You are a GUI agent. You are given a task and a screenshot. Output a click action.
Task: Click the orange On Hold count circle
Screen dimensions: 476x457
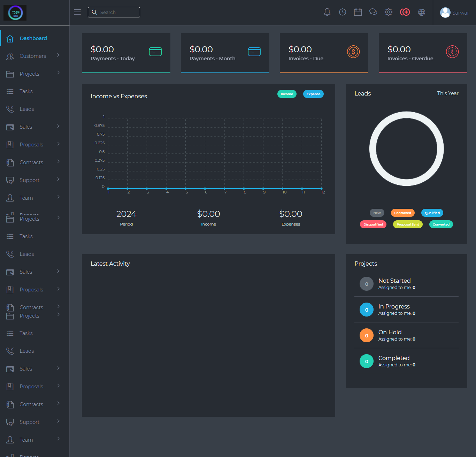[367, 336]
